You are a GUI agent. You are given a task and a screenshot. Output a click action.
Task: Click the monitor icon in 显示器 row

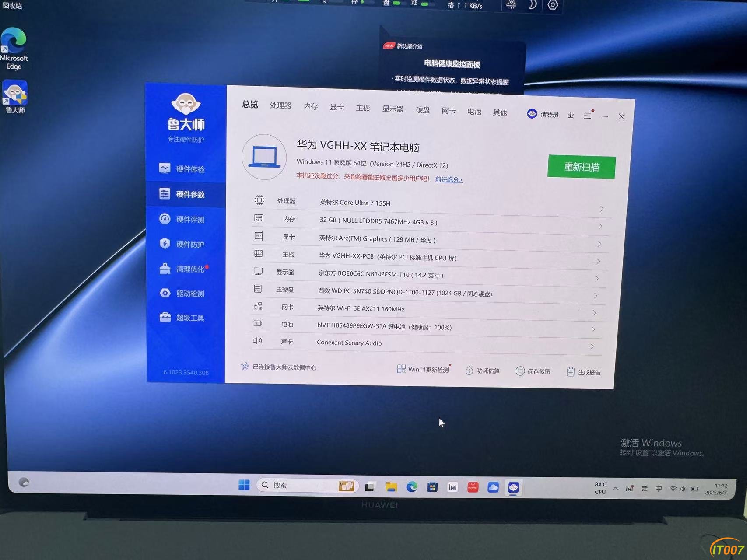pyautogui.click(x=258, y=271)
